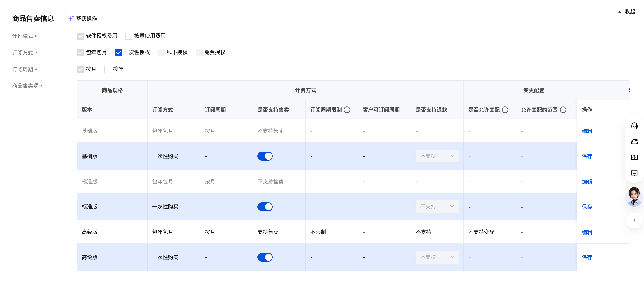The height and width of the screenshot is (284, 644).
Task: Collapse the section with 收起
Action: [x=626, y=11]
